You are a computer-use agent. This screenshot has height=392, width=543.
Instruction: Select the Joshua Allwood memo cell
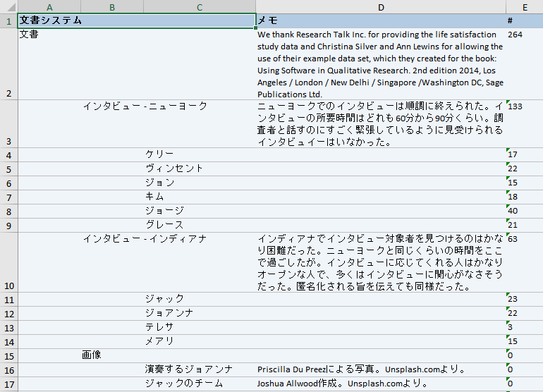click(x=381, y=384)
